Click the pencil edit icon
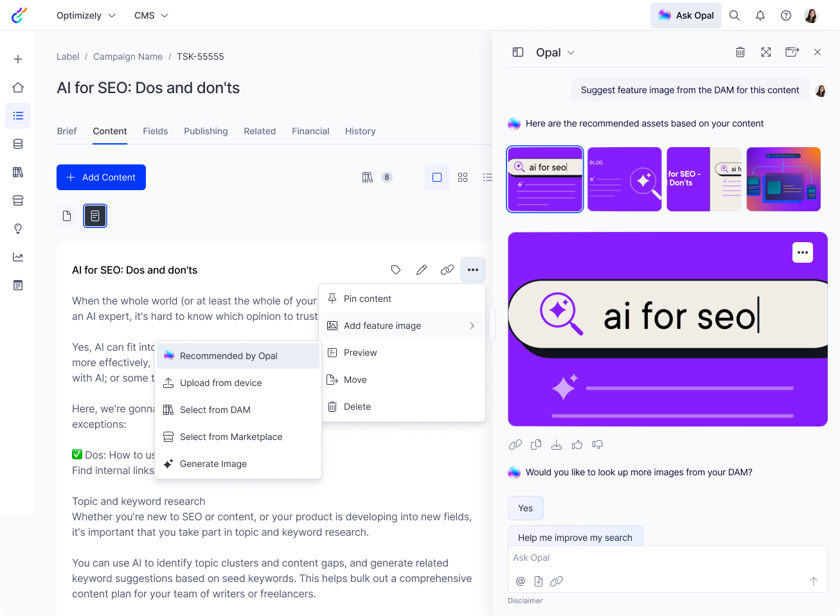This screenshot has height=616, width=840. click(422, 270)
